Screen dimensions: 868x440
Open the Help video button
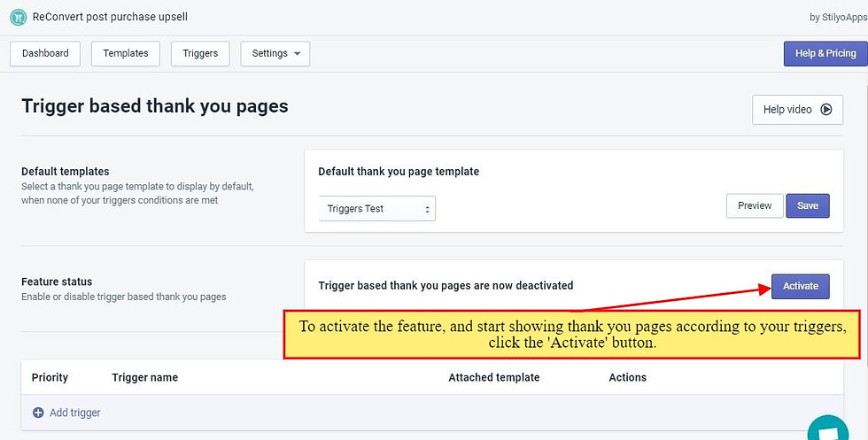(798, 110)
